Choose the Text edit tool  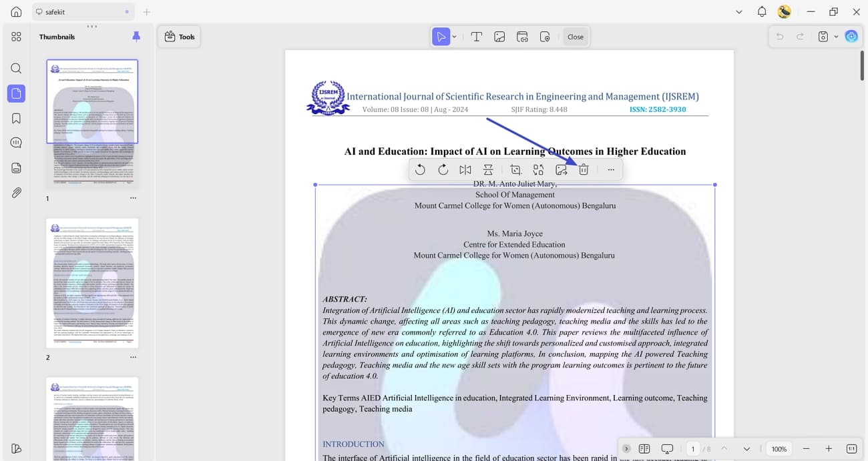pyautogui.click(x=477, y=37)
